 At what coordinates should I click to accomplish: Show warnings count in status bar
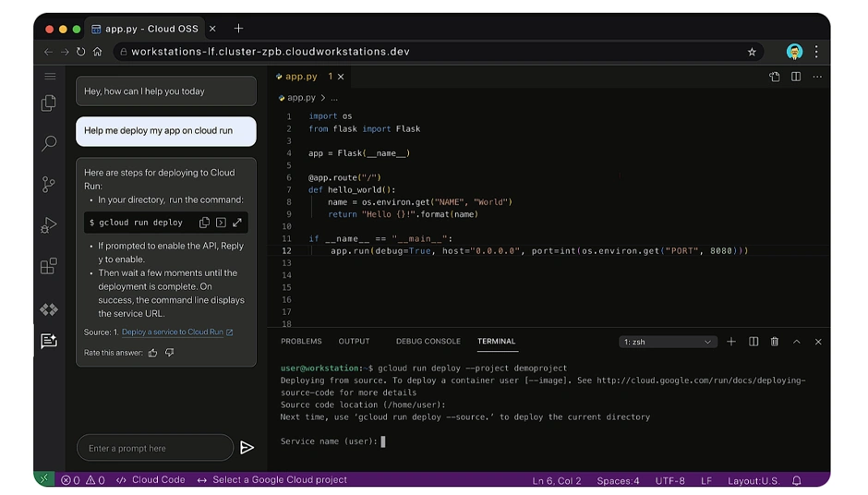tap(95, 480)
